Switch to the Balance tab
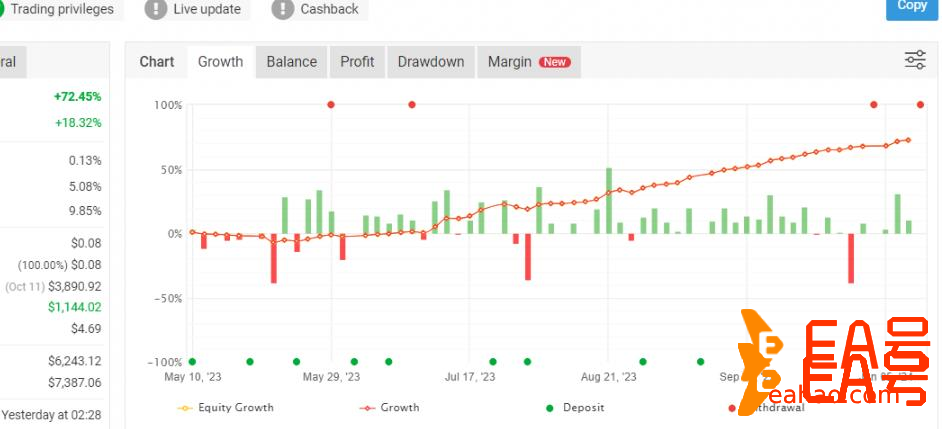Screen dimensions: 942x429 point(291,62)
